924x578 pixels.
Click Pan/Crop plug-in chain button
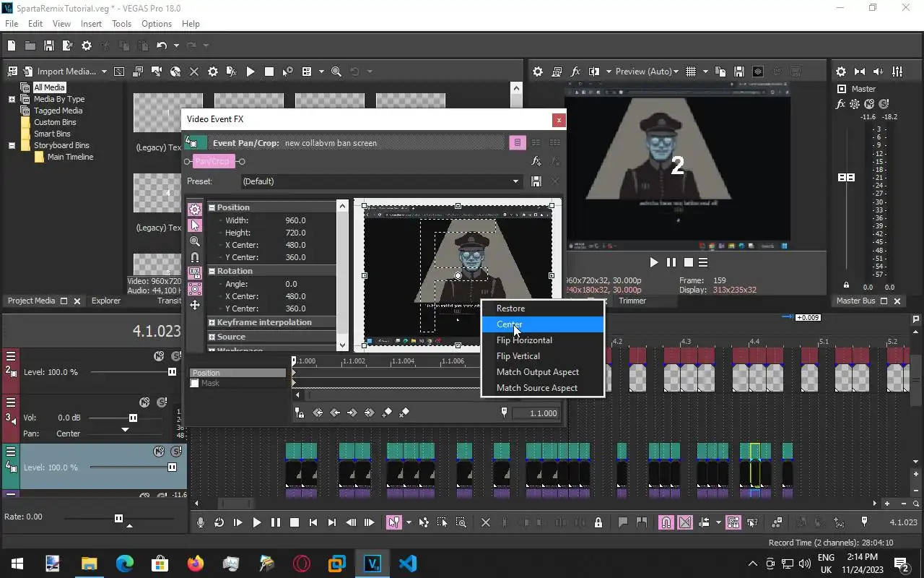point(213,161)
